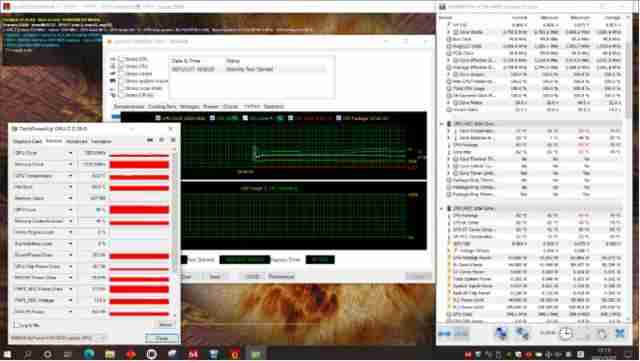The image size is (640, 361).
Task: Open Board Power Draw dropdown arrow
Action: (70, 255)
